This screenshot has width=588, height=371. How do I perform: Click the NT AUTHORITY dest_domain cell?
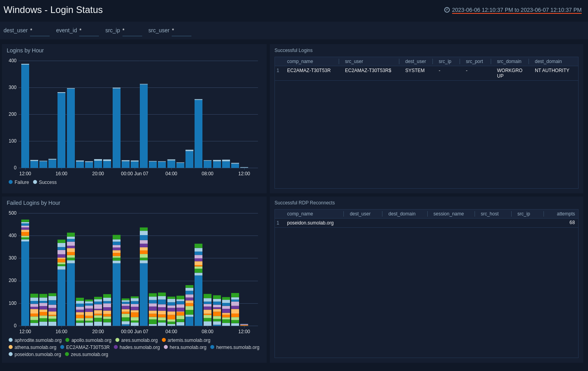tap(552, 70)
